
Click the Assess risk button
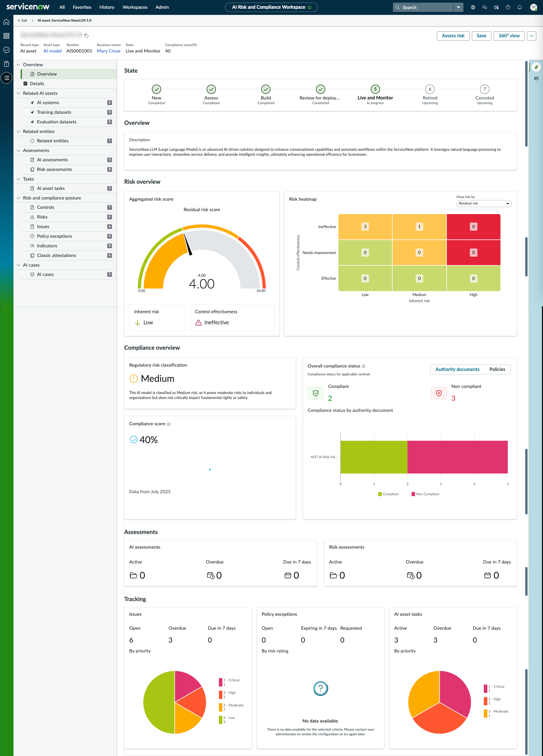453,36
